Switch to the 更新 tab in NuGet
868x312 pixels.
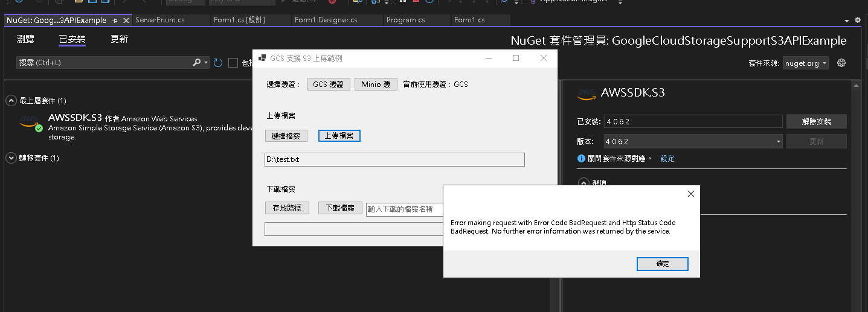[x=119, y=39]
